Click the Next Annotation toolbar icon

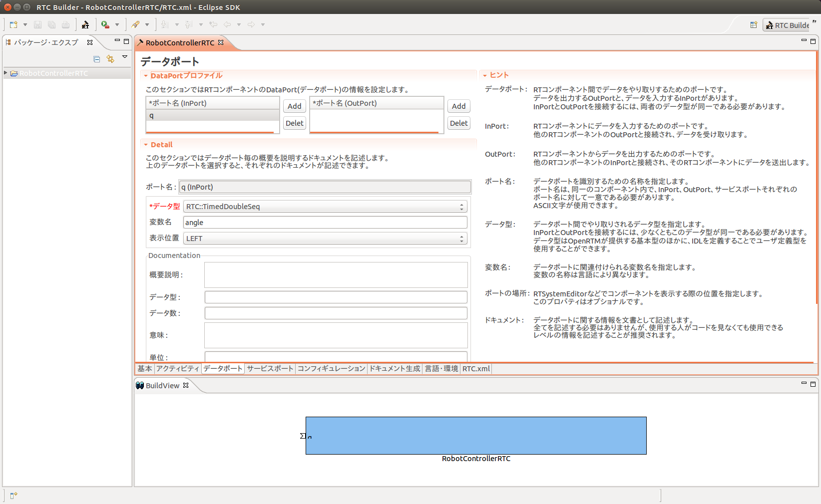point(165,24)
